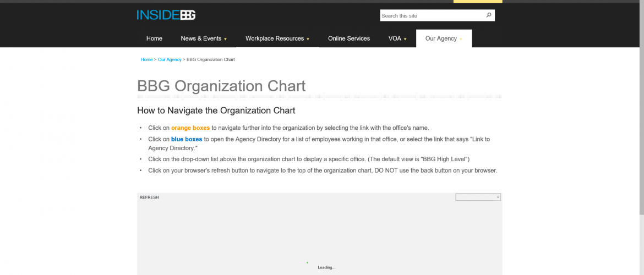Expand Workplace Resources dropdown arrow
The width and height of the screenshot is (644, 275).
point(308,40)
